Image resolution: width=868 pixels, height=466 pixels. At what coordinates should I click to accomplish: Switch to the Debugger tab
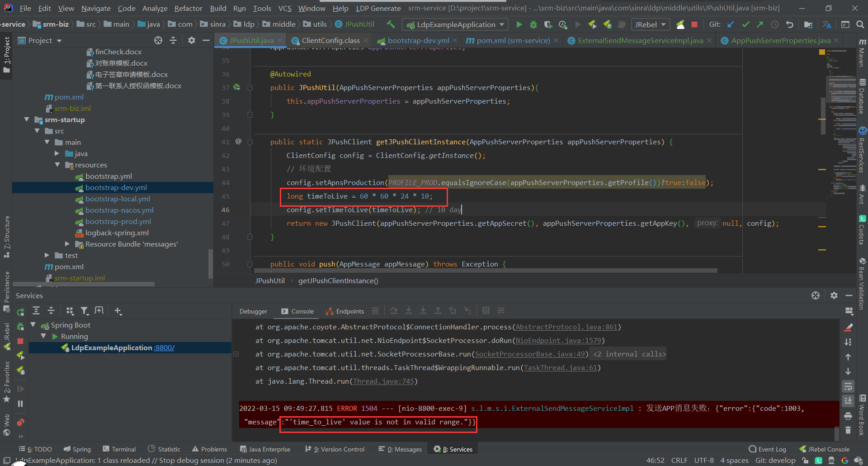(x=253, y=311)
